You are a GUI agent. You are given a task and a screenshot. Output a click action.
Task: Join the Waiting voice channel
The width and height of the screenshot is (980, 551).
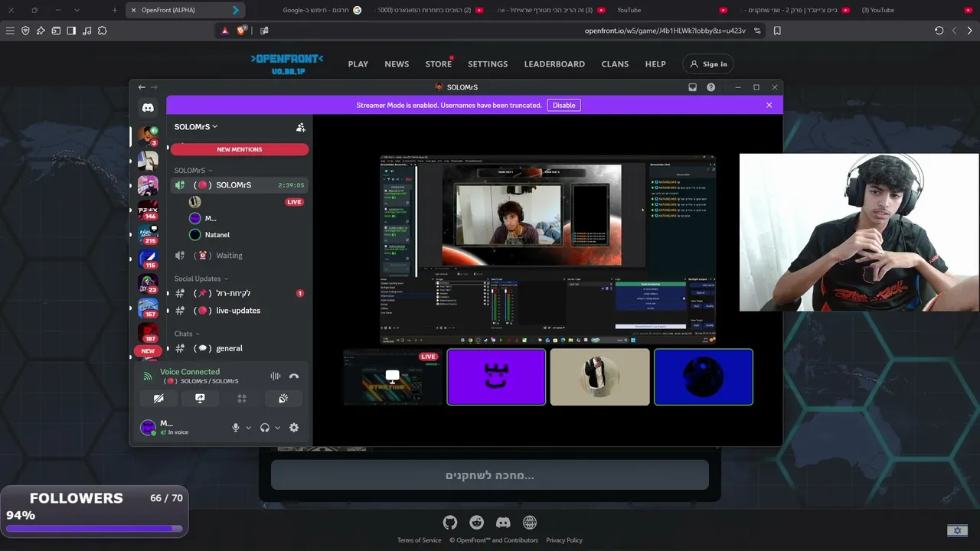pos(239,256)
